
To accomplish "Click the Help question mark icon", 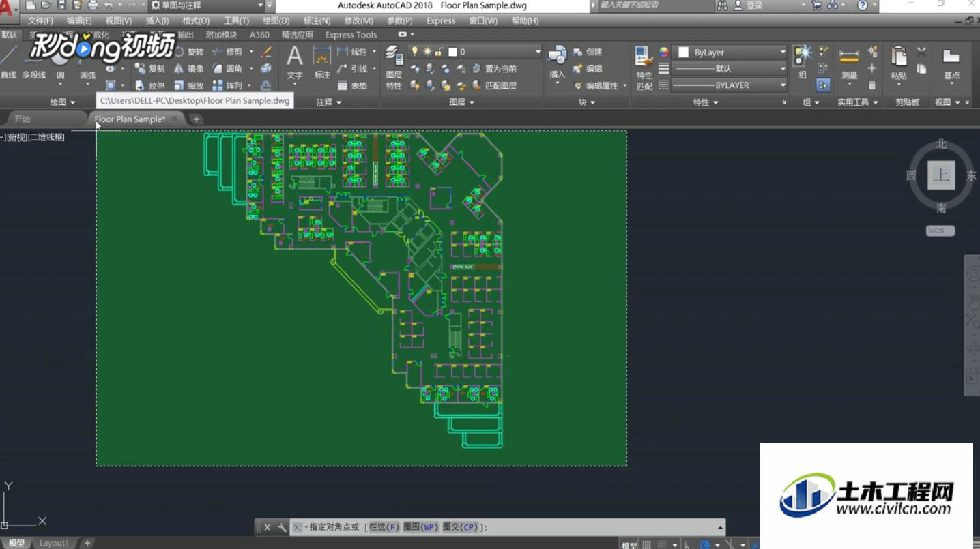I will pos(863,5).
